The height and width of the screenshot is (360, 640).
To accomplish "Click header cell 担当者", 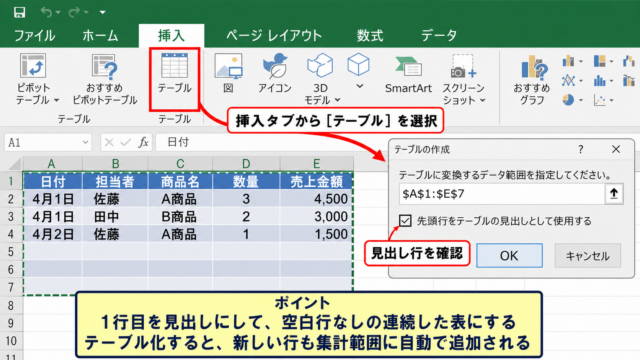I will coord(115,182).
